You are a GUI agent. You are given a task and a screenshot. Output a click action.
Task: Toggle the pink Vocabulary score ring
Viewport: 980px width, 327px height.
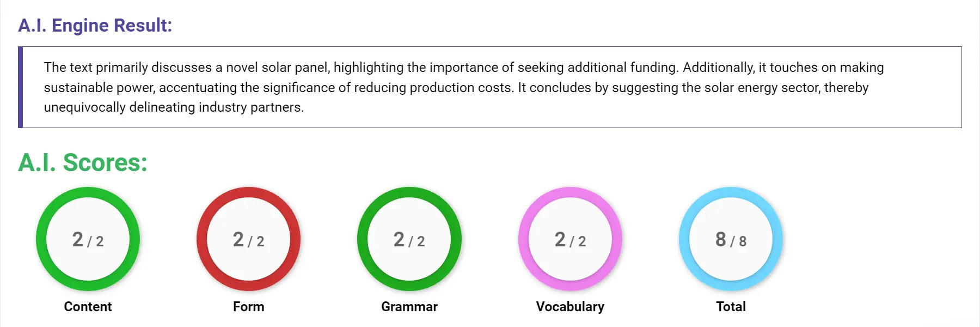pyautogui.click(x=571, y=196)
